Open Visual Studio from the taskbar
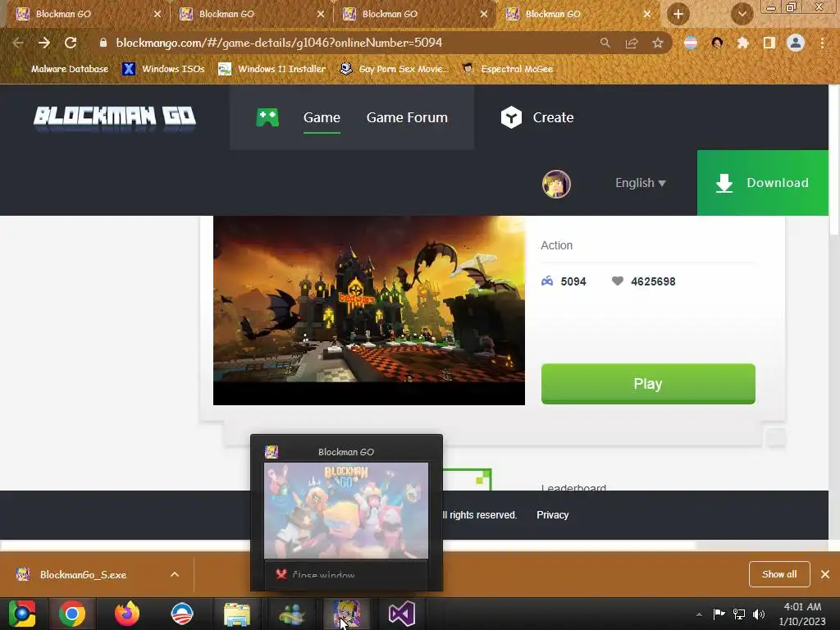This screenshot has height=630, width=840. (402, 614)
